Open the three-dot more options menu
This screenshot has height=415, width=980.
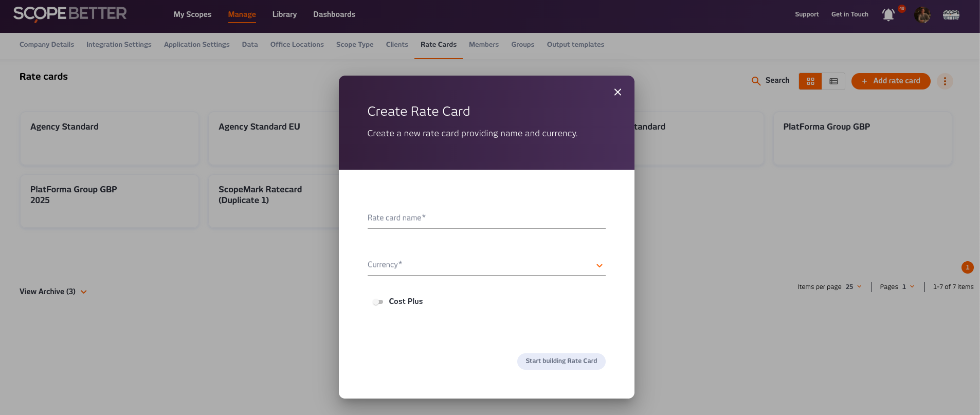coord(945,81)
